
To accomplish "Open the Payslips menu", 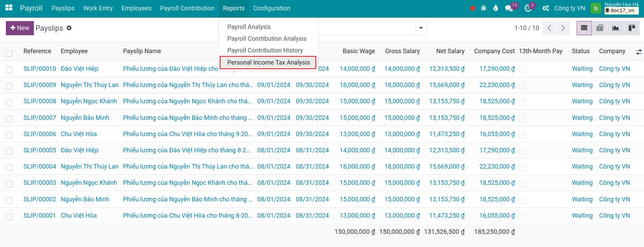I will pyautogui.click(x=63, y=8).
